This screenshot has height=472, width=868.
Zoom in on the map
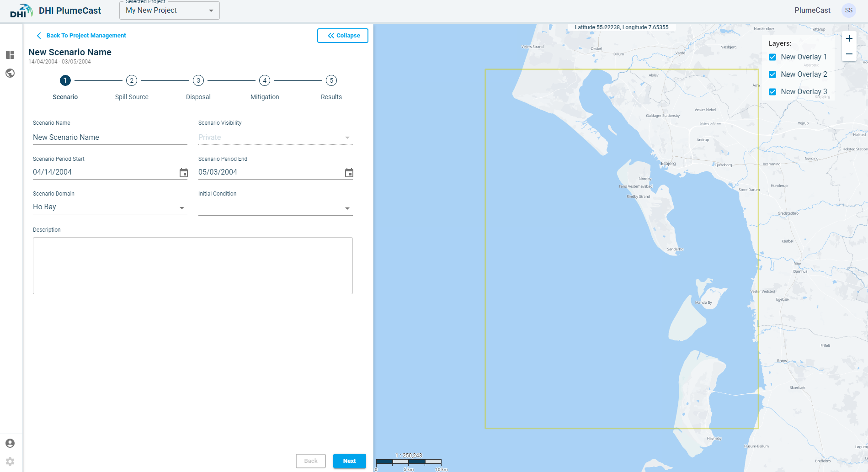click(849, 39)
